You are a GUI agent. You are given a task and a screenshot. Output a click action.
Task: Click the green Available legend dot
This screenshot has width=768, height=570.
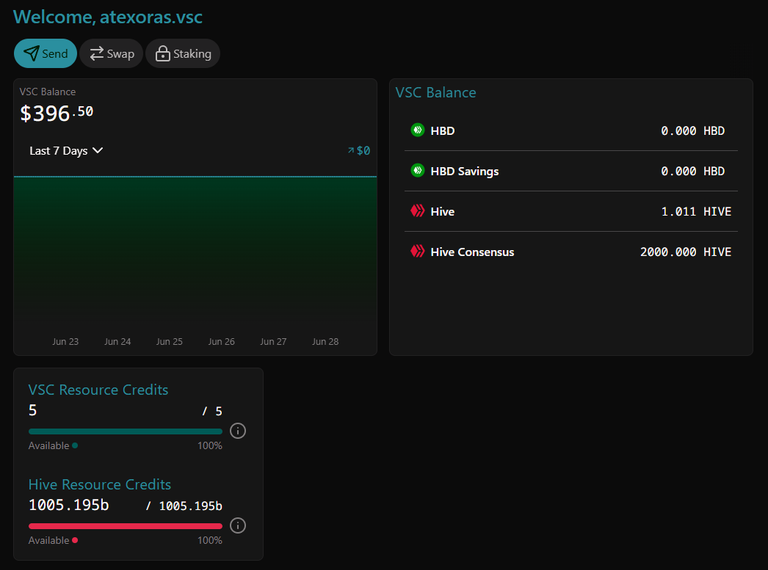tap(75, 446)
